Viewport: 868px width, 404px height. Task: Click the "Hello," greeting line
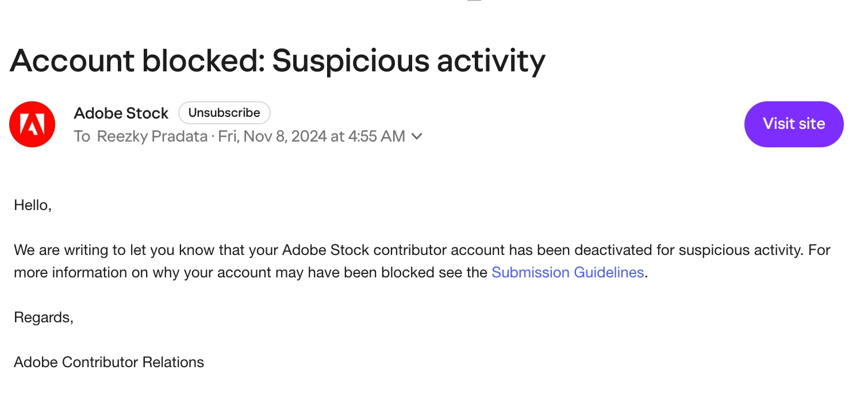(x=33, y=205)
